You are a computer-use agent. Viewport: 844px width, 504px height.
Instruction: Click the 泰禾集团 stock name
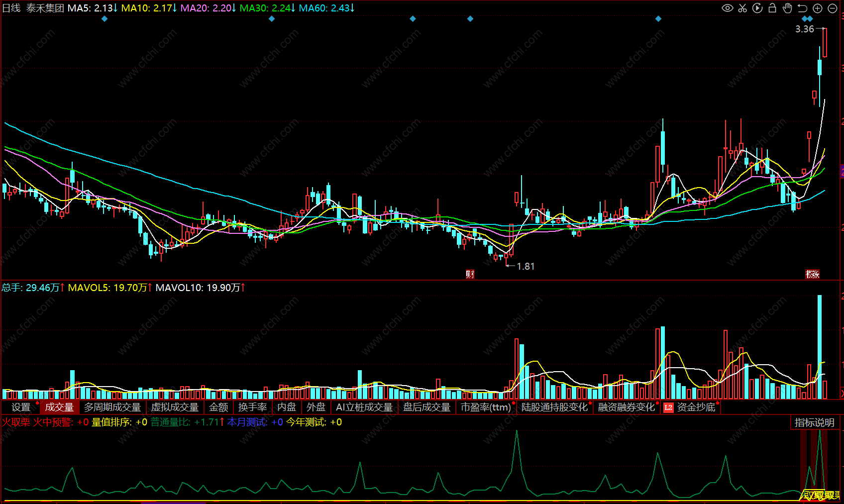45,8
